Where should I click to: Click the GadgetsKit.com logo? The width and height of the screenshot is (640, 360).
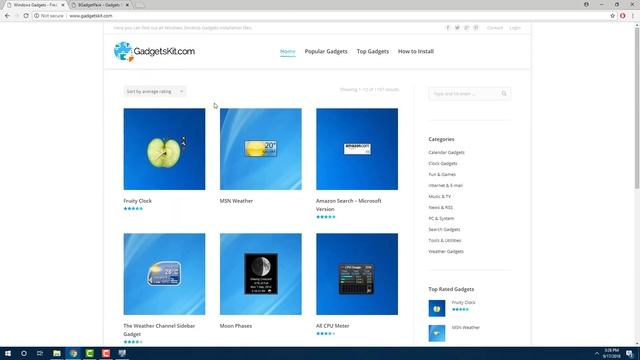point(154,51)
